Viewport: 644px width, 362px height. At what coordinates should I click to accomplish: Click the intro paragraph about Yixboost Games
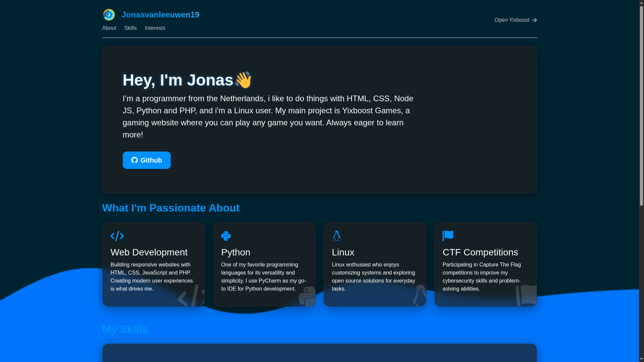pyautogui.click(x=268, y=117)
